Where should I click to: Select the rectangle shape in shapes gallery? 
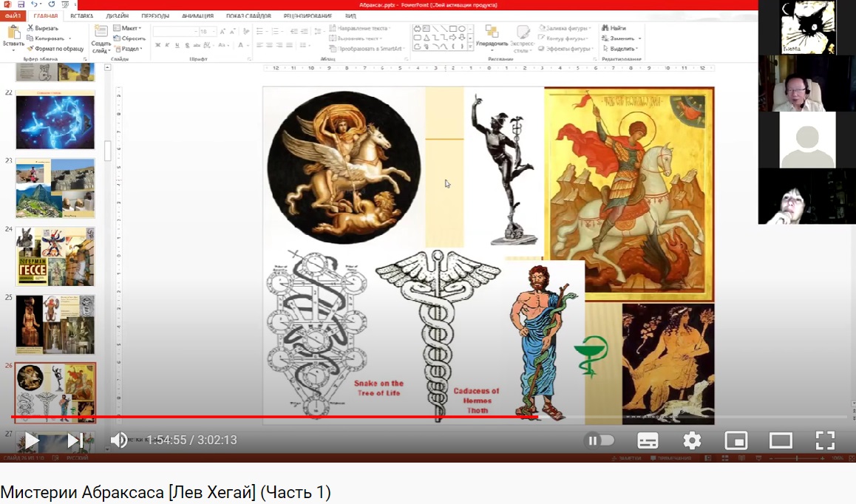click(452, 28)
